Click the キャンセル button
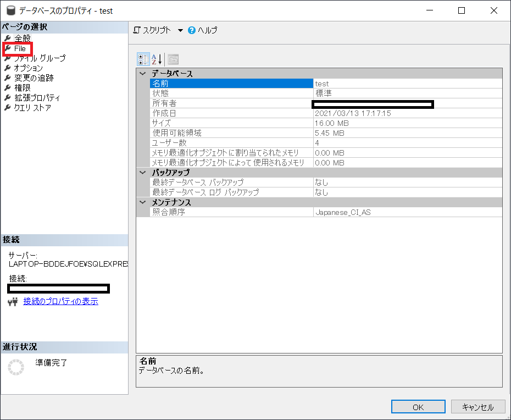 [477, 407]
